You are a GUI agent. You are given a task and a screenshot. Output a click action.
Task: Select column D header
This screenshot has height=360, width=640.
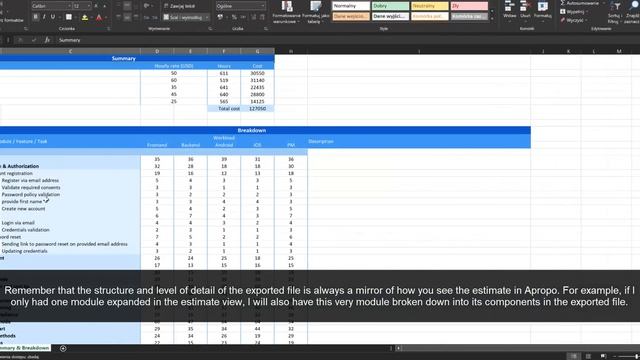pyautogui.click(x=157, y=51)
